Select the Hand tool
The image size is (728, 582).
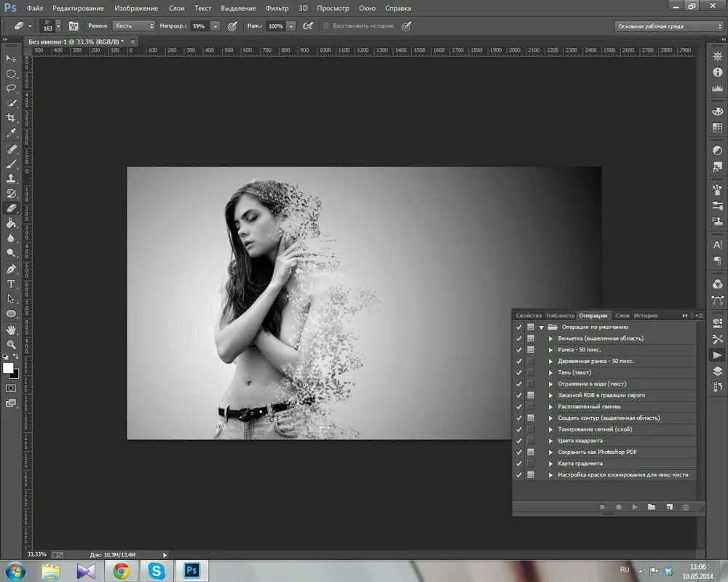click(11, 330)
